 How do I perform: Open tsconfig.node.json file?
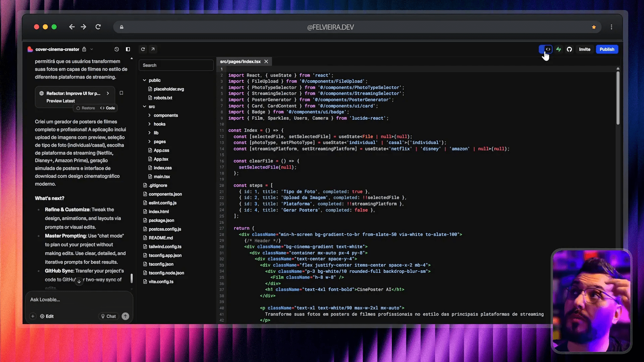(x=166, y=273)
